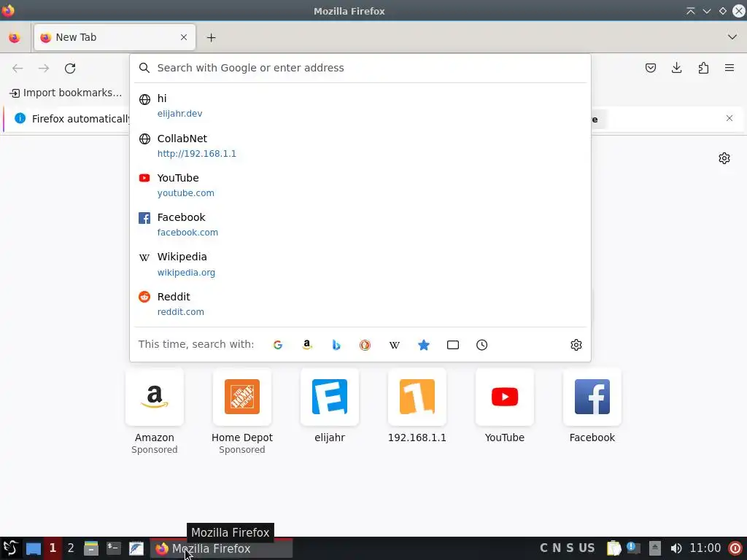Switch to workspace 1 in taskbar
This screenshot has height=560, width=747.
pos(53,548)
